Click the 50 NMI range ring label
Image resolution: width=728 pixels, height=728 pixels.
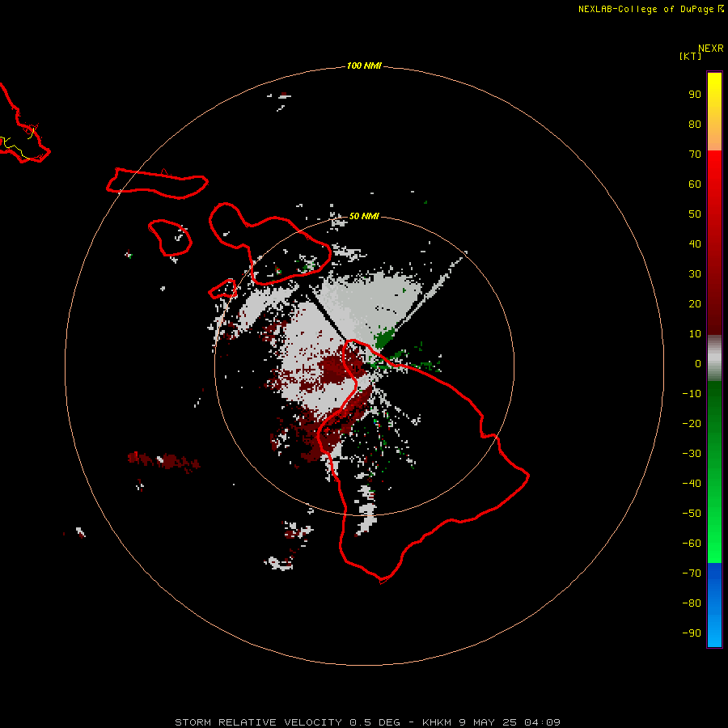coord(363,216)
